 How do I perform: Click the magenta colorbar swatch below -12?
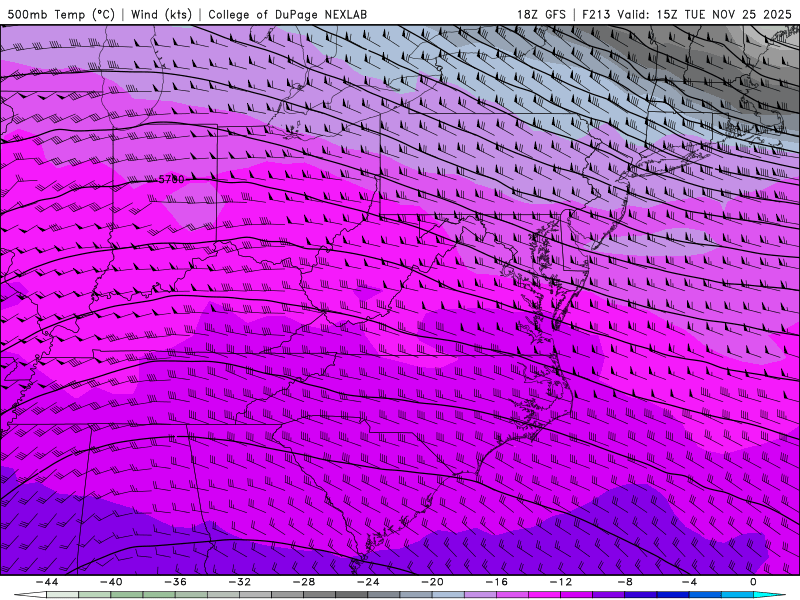click(x=544, y=595)
